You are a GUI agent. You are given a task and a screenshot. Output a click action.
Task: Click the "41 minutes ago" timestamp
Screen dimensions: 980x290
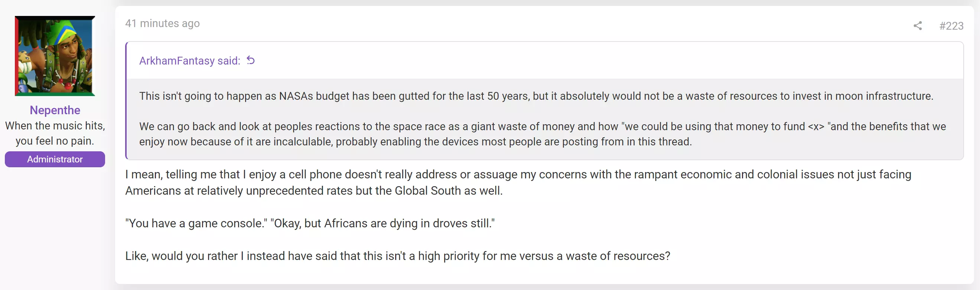point(162,24)
